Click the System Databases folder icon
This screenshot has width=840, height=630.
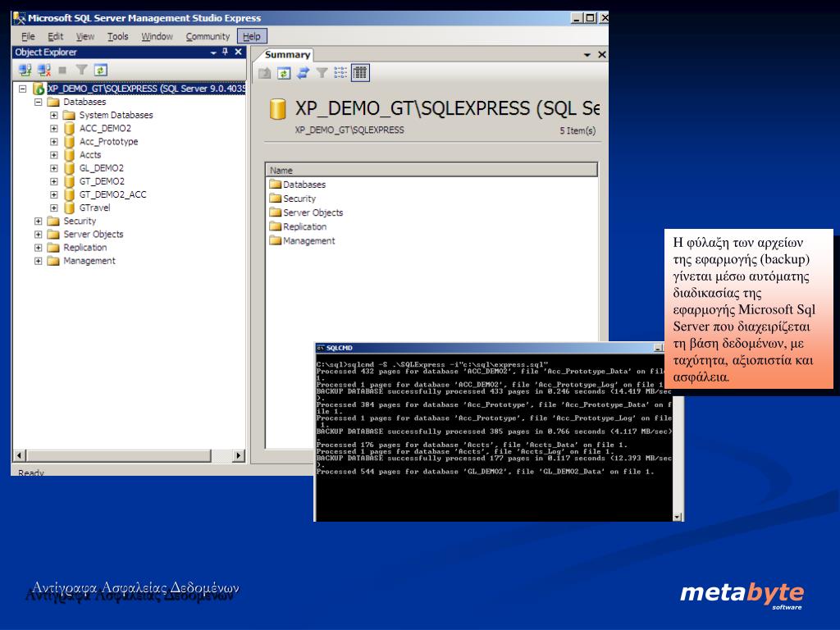click(69, 115)
